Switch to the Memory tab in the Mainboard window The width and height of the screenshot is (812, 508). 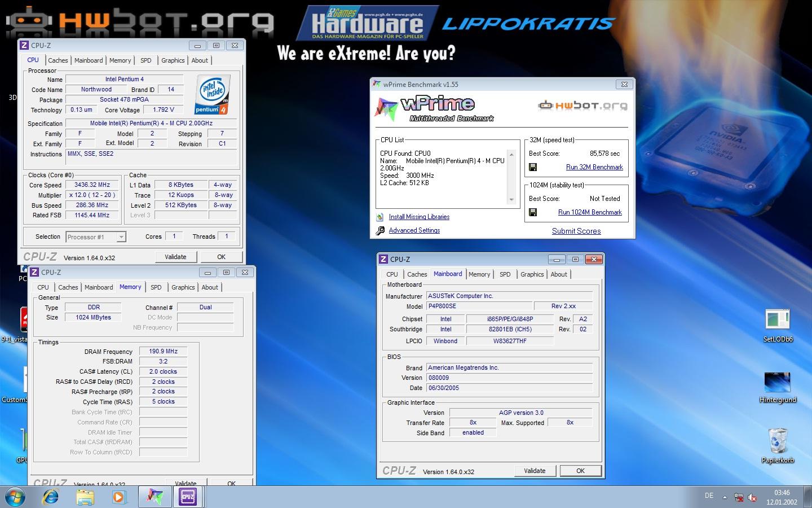[x=479, y=274]
